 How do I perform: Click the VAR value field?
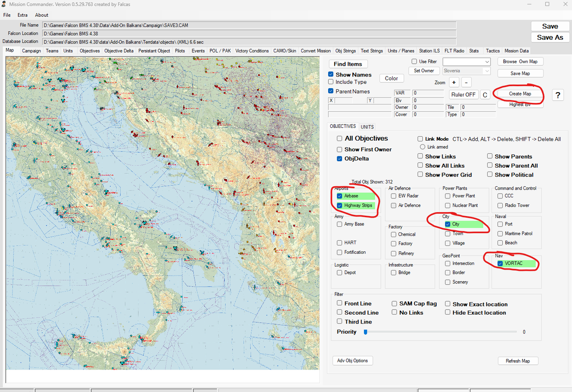[x=428, y=93]
